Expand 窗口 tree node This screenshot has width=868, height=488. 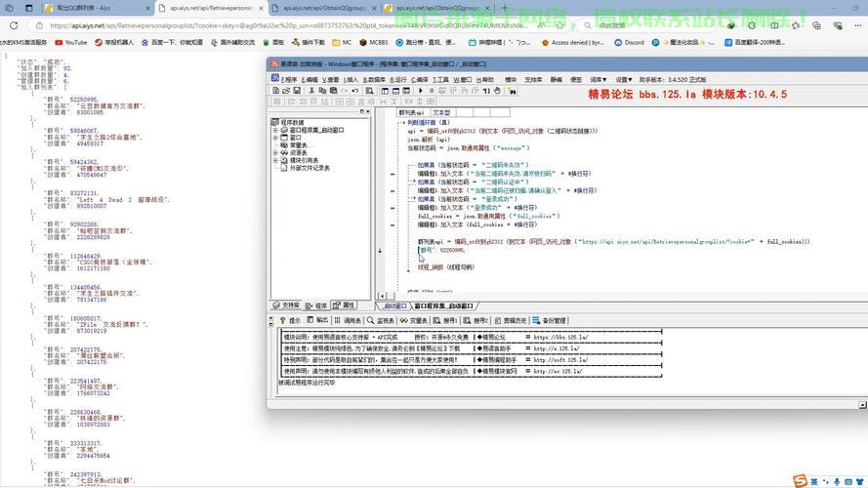click(275, 138)
